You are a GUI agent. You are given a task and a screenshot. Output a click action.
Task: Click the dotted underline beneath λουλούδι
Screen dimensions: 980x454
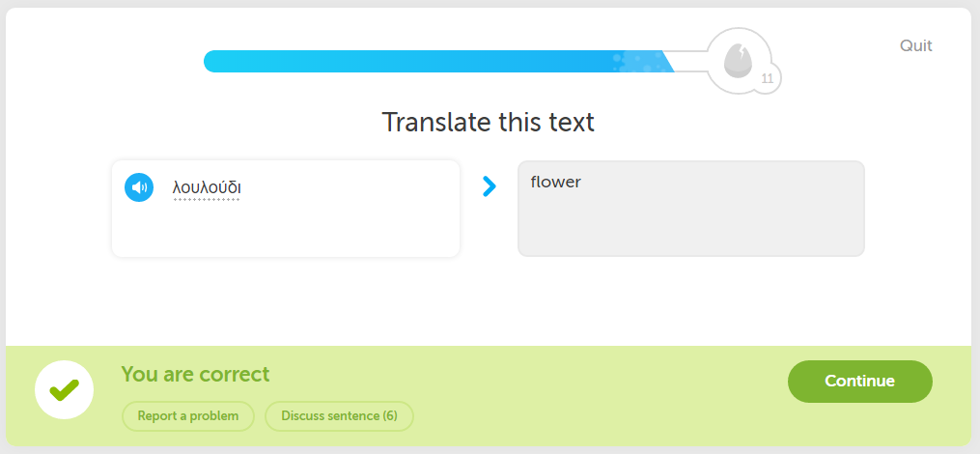pos(207,200)
